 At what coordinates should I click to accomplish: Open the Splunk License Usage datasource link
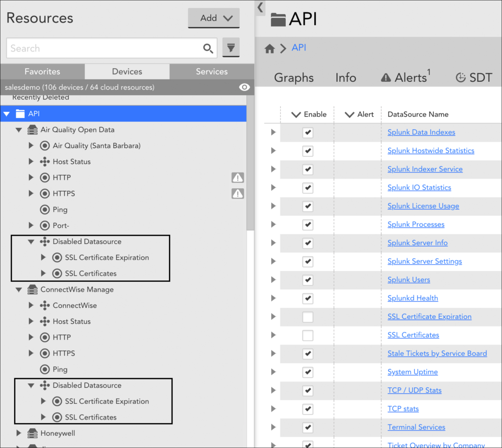423,206
